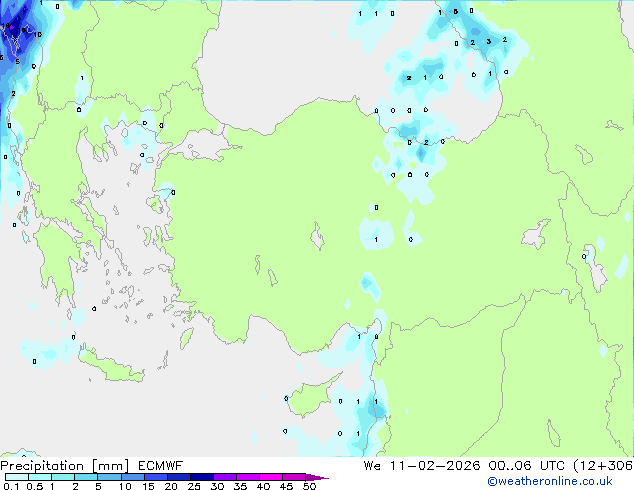634x490 pixels.
Task: Select the ECMWF model label
Action: [161, 466]
